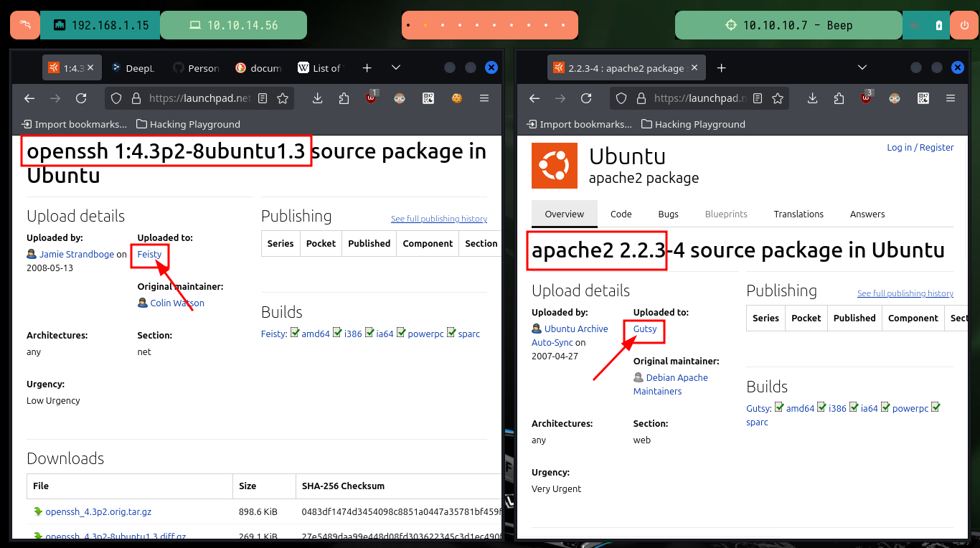
Task: Click Import bookmarks in left browser
Action: [x=75, y=124]
